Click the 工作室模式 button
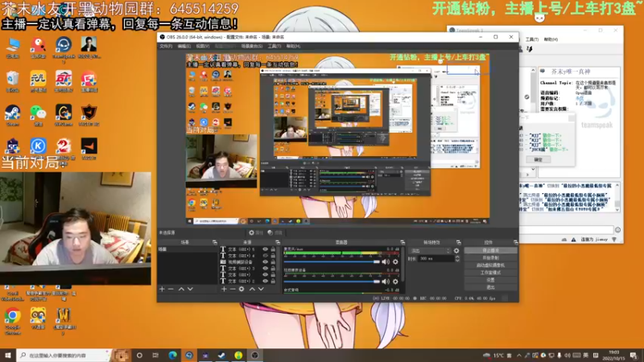644x362 pixels. (490, 273)
